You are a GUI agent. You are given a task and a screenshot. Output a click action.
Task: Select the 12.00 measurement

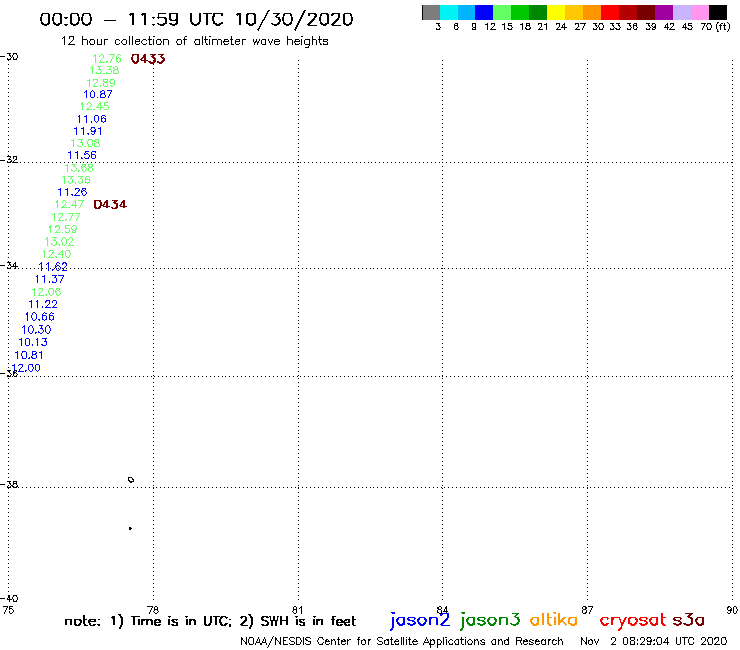[x=26, y=368]
